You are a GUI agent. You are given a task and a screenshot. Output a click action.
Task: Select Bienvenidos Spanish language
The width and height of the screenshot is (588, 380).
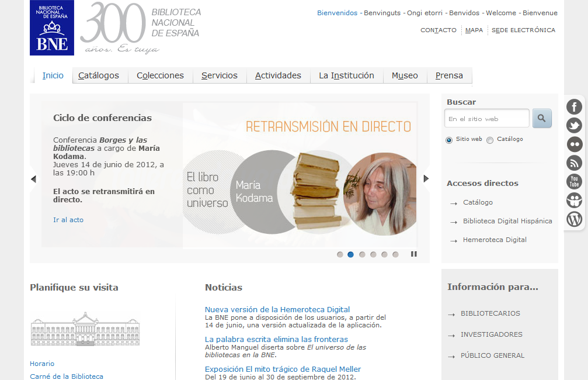337,13
